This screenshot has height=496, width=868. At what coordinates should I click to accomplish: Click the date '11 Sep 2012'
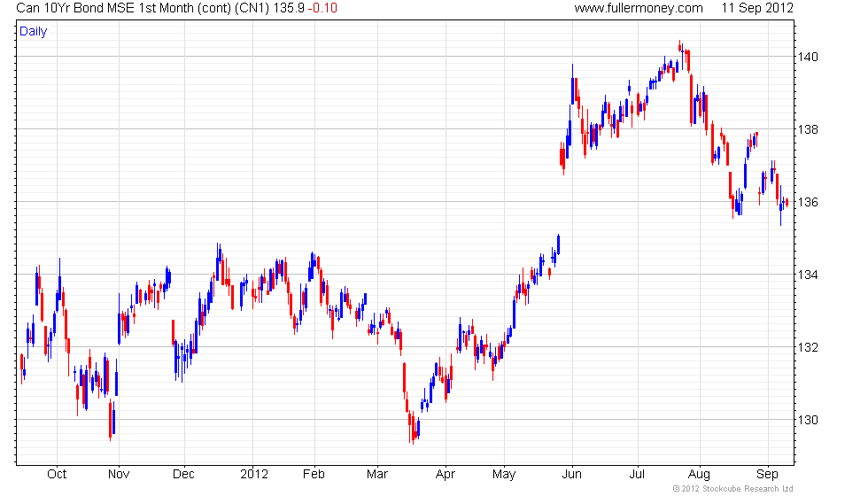coord(757,8)
